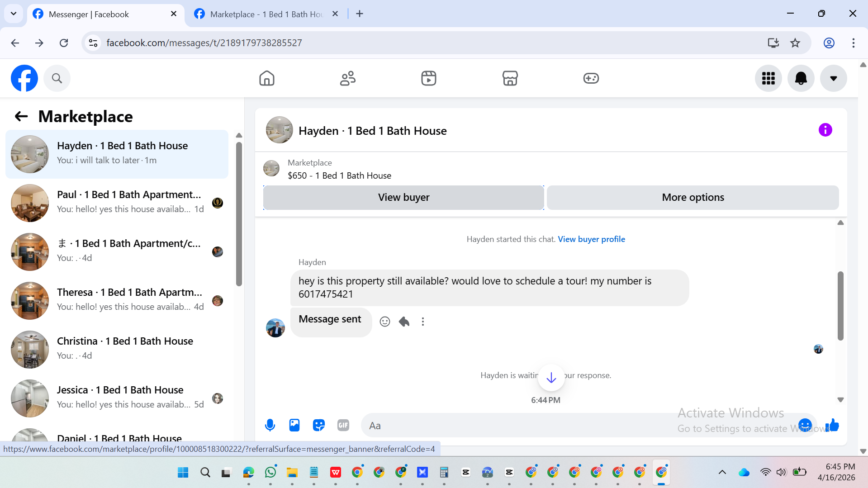Record a voice clip microphone icon
Viewport: 868px width, 488px height.
click(270, 425)
